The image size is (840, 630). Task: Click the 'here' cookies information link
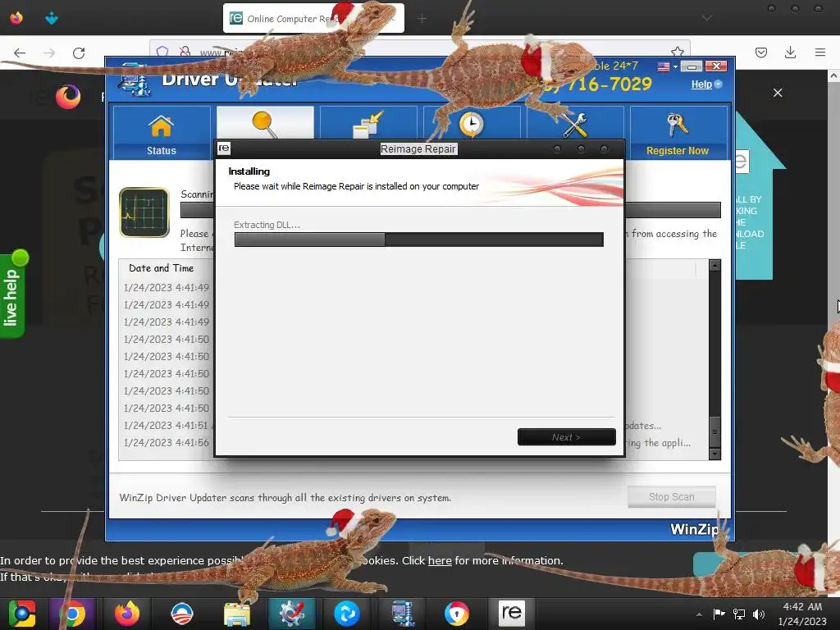(x=440, y=560)
